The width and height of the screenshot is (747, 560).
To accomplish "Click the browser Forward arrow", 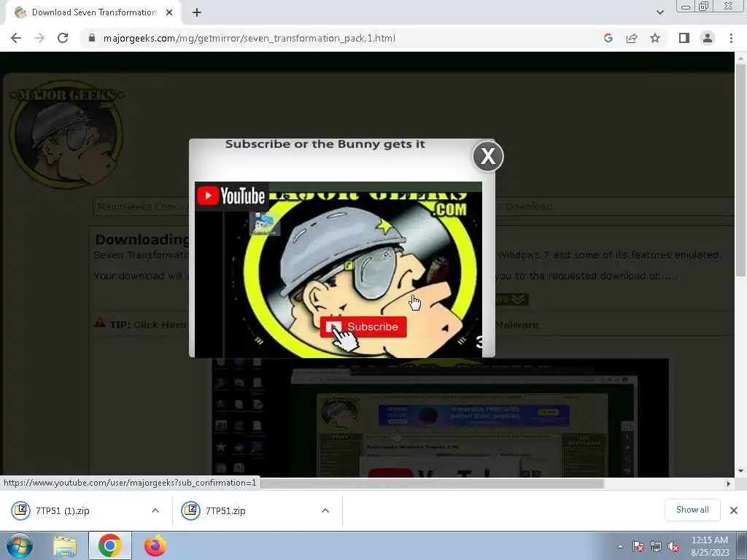I will pyautogui.click(x=39, y=38).
